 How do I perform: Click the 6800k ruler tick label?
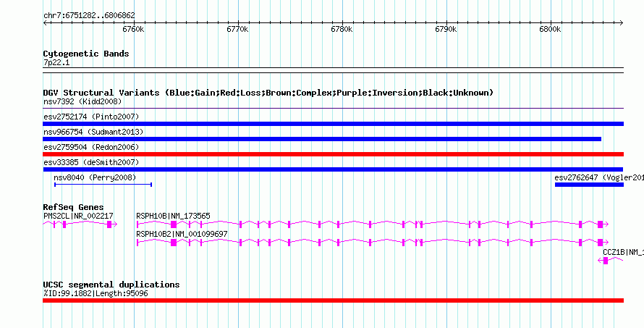[550, 30]
